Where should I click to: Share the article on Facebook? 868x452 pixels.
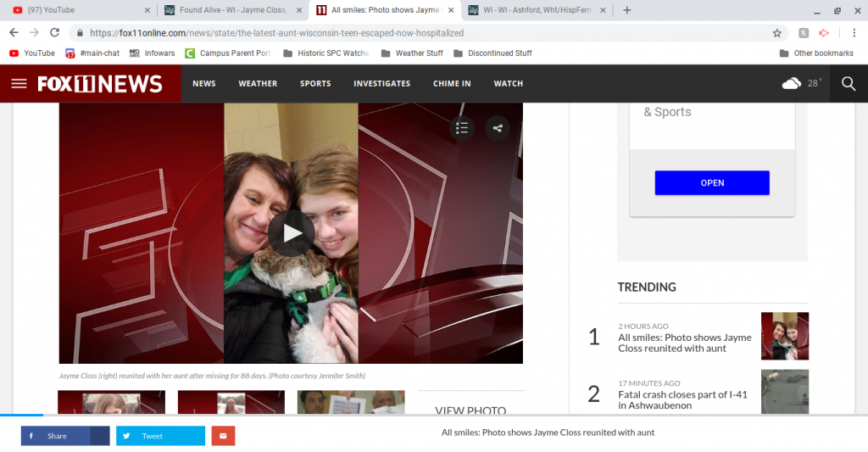pyautogui.click(x=65, y=436)
